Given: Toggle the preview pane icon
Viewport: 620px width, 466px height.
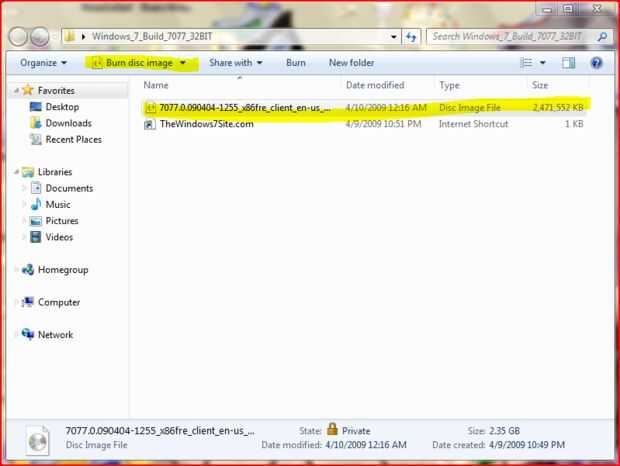Looking at the screenshot, I should pyautogui.click(x=569, y=63).
